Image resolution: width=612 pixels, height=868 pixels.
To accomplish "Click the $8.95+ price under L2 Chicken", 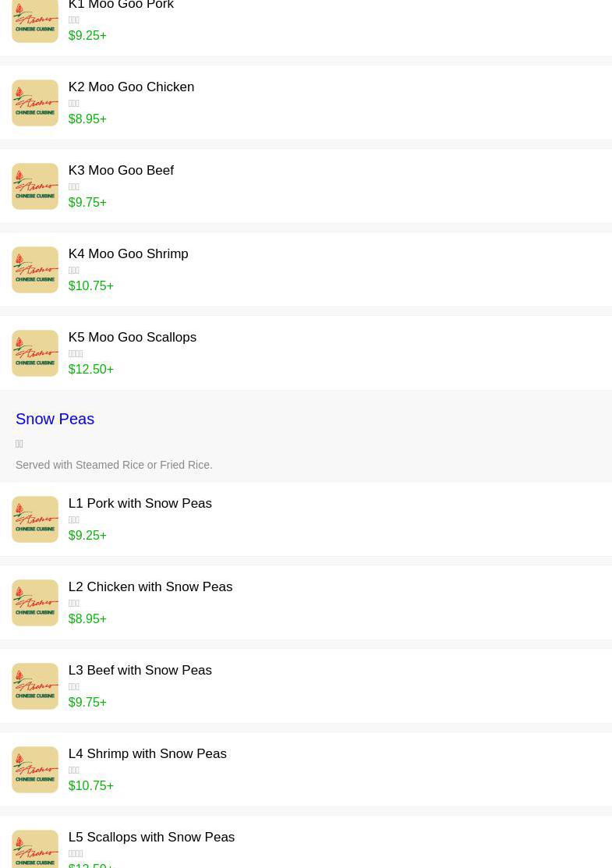I will [87, 619].
